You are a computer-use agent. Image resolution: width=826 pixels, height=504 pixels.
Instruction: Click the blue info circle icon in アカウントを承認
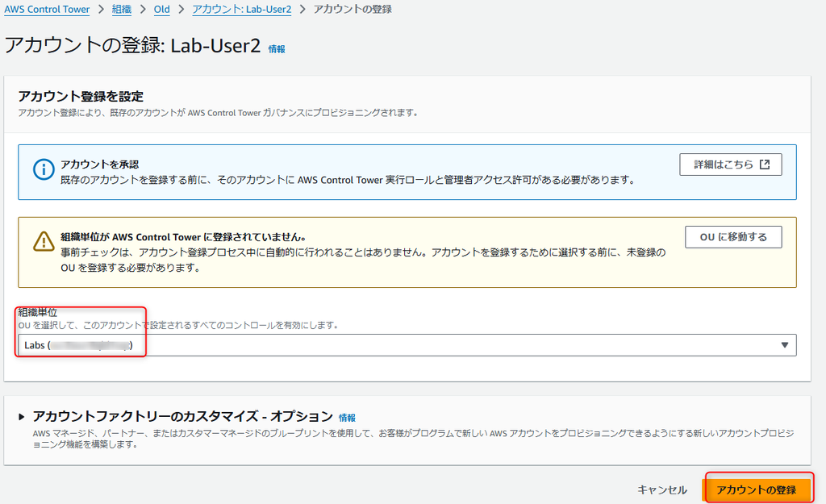[x=44, y=169]
